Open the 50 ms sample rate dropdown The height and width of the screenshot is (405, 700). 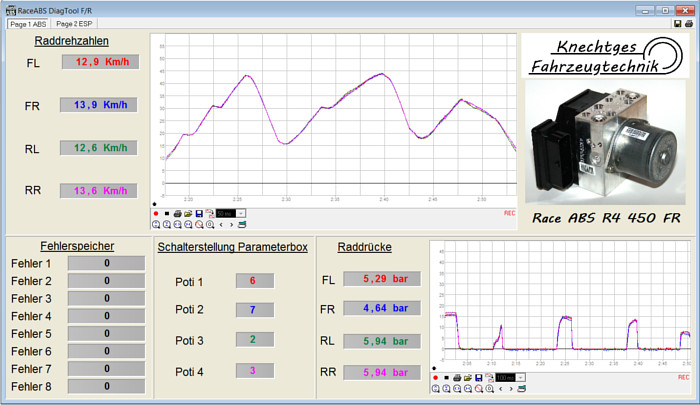241,213
